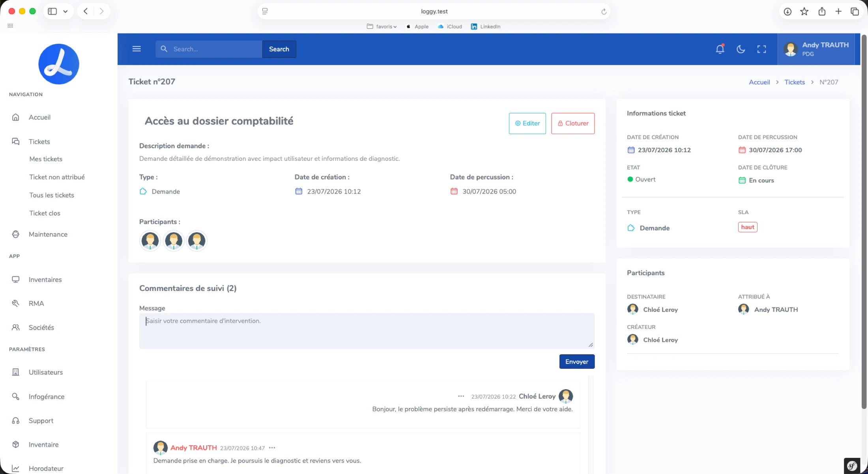Click the search magnifier icon
Viewport: 868px width, 474px height.
point(164,49)
